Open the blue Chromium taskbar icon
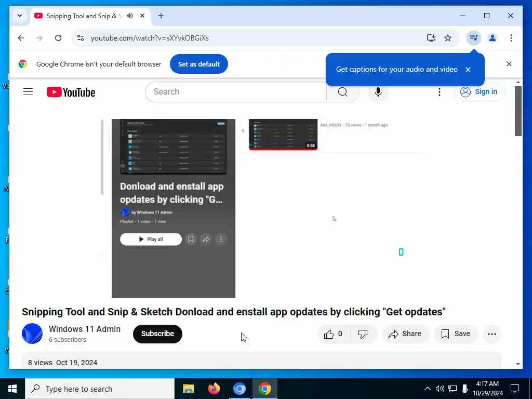The height and width of the screenshot is (399, 532). [x=239, y=389]
